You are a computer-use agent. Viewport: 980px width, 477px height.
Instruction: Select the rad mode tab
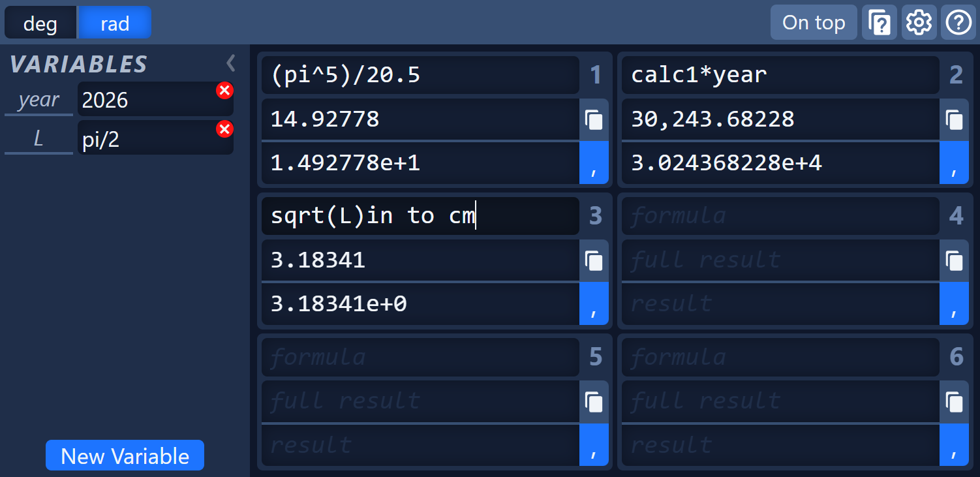pos(114,22)
